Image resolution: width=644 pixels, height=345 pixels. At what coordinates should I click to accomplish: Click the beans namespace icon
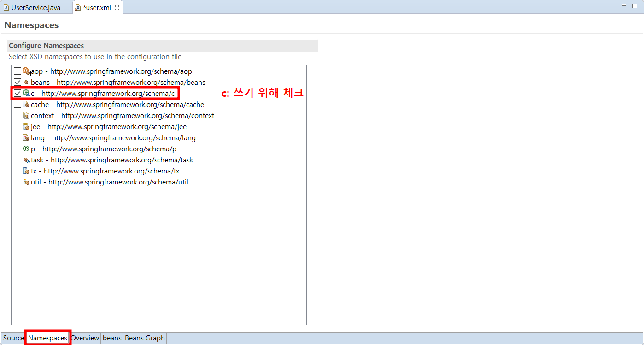(x=26, y=83)
